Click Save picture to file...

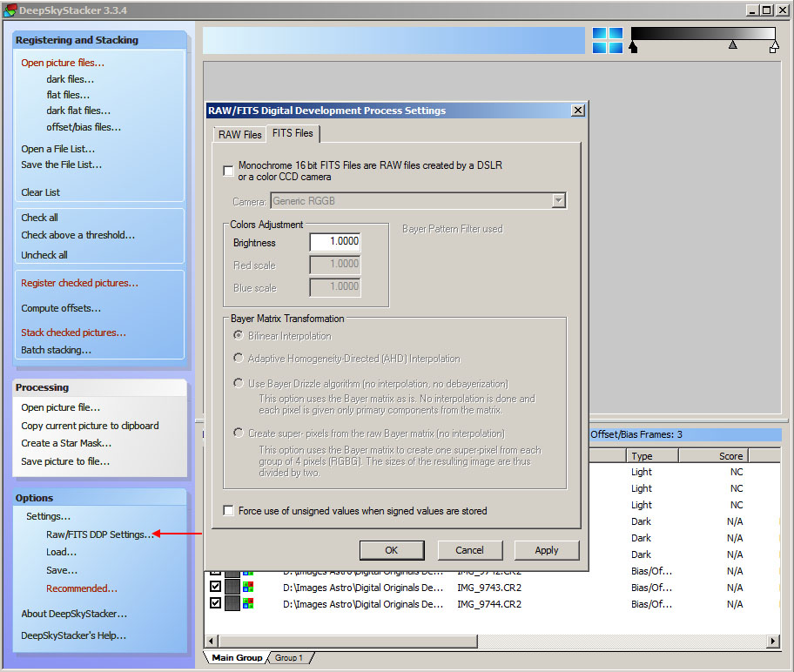65,461
